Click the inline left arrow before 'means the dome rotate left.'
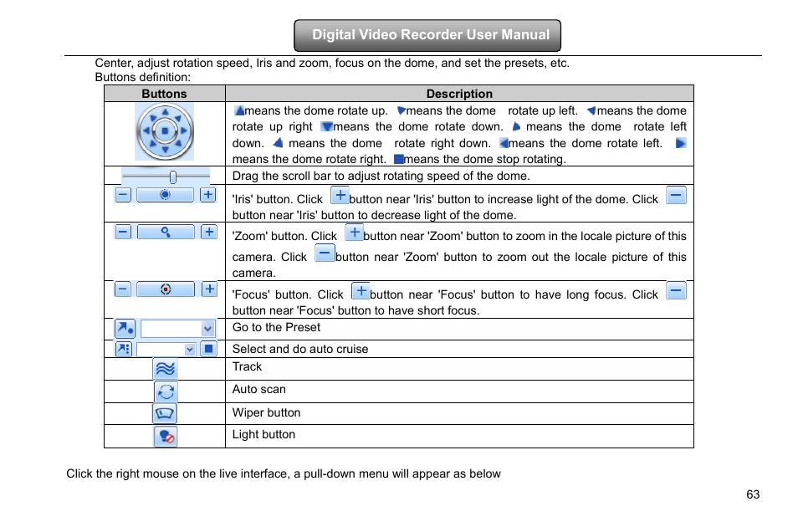The image size is (798, 532). click(504, 143)
